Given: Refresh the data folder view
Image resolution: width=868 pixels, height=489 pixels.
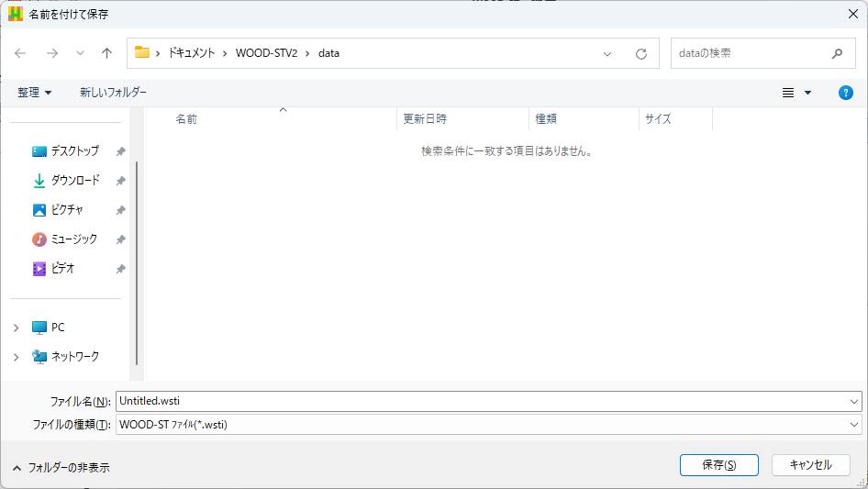Looking at the screenshot, I should (x=641, y=53).
